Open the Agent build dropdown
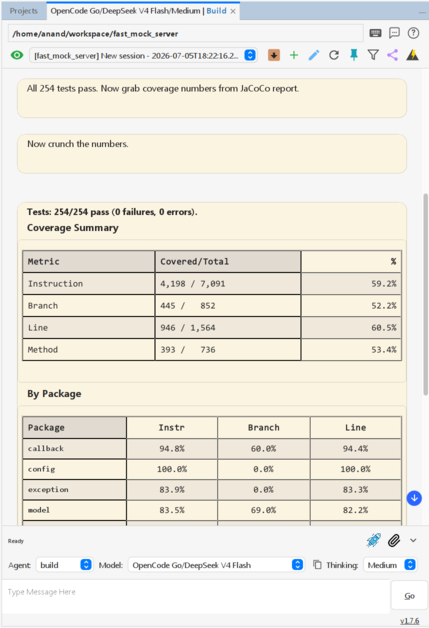This screenshot has height=628, width=429. pyautogui.click(x=64, y=565)
